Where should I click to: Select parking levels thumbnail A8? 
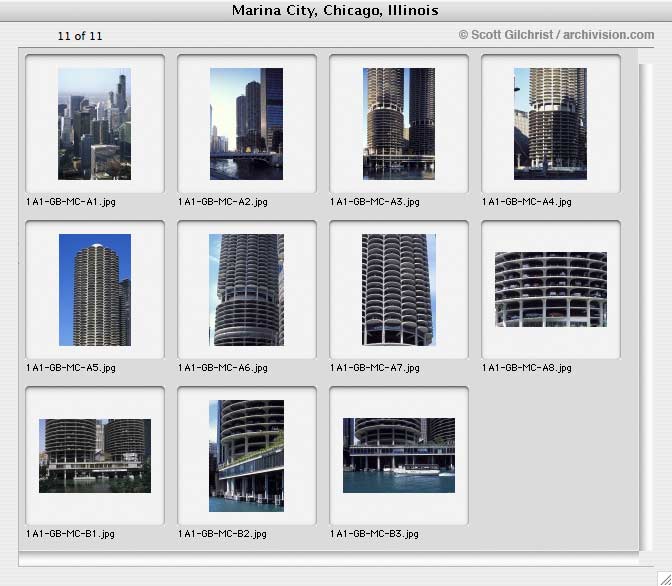[551, 289]
